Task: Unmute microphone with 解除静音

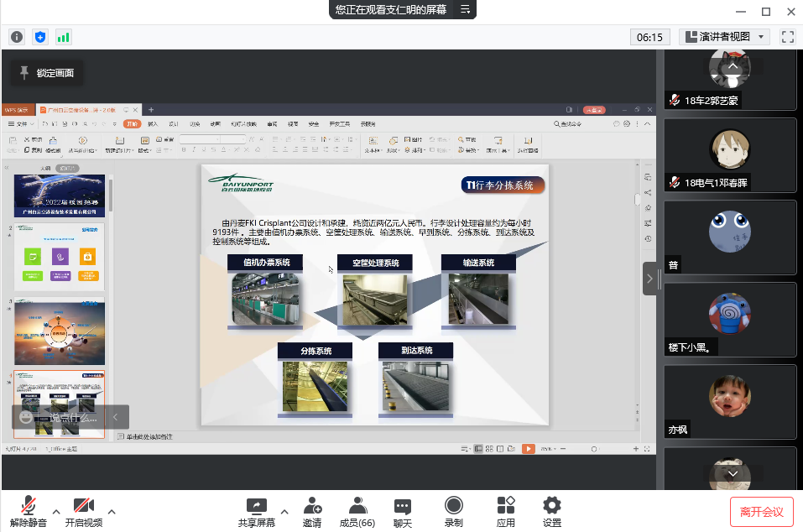Action: coord(29,511)
